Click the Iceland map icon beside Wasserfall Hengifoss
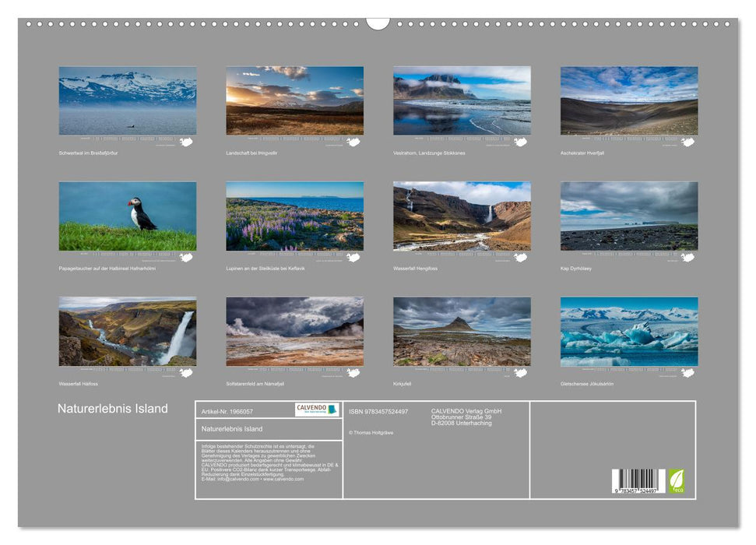756x545 pixels. pyautogui.click(x=520, y=257)
